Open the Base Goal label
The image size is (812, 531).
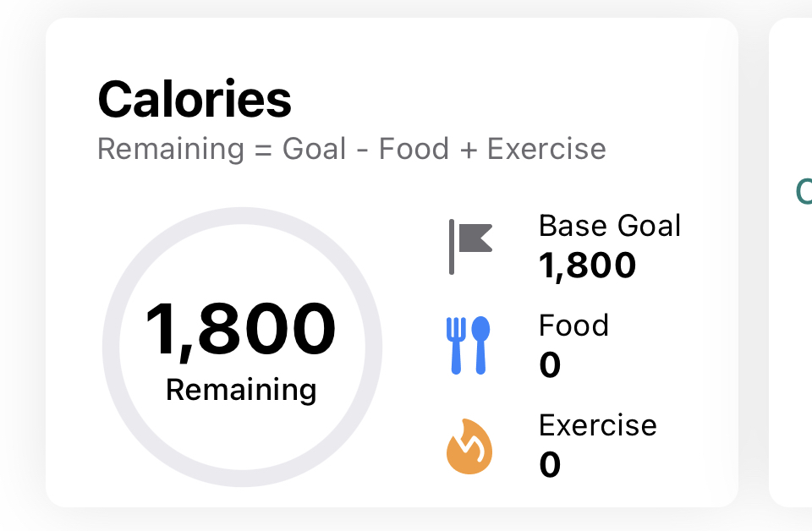610,226
